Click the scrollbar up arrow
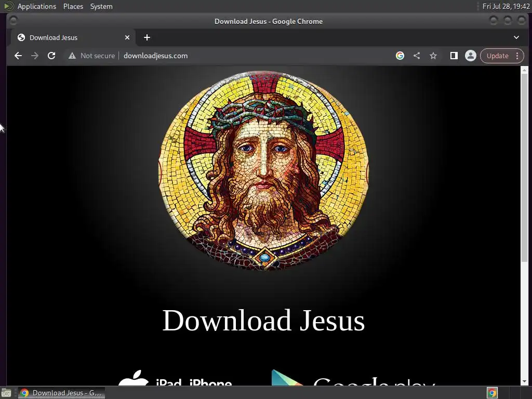This screenshot has height=399, width=532. click(x=524, y=70)
